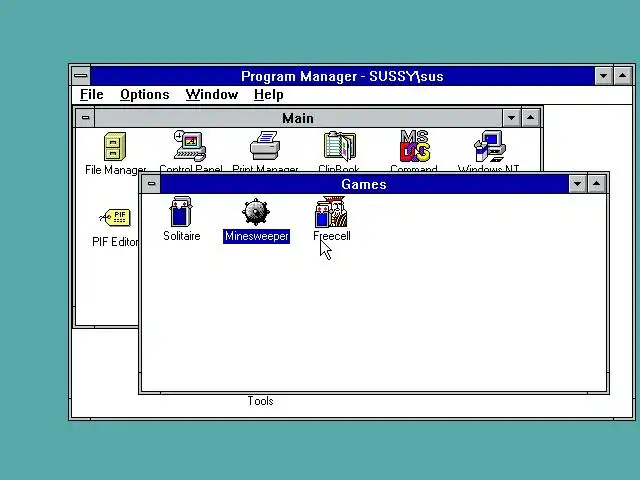
Task: Click the PIF Editor label text
Action: coord(116,242)
